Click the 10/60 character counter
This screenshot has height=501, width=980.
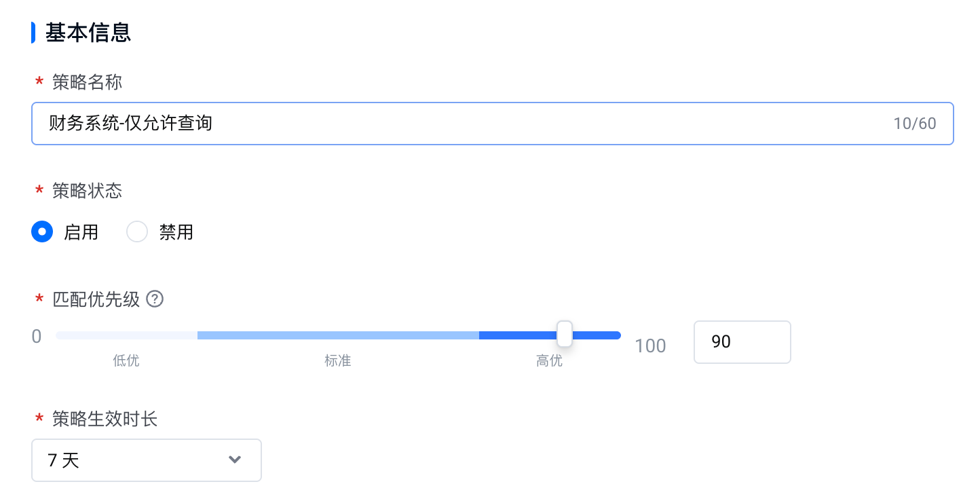pyautogui.click(x=915, y=124)
